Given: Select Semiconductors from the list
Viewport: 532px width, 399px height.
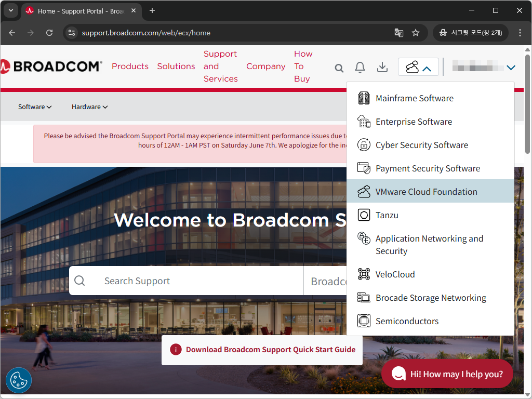Looking at the screenshot, I should [430, 321].
